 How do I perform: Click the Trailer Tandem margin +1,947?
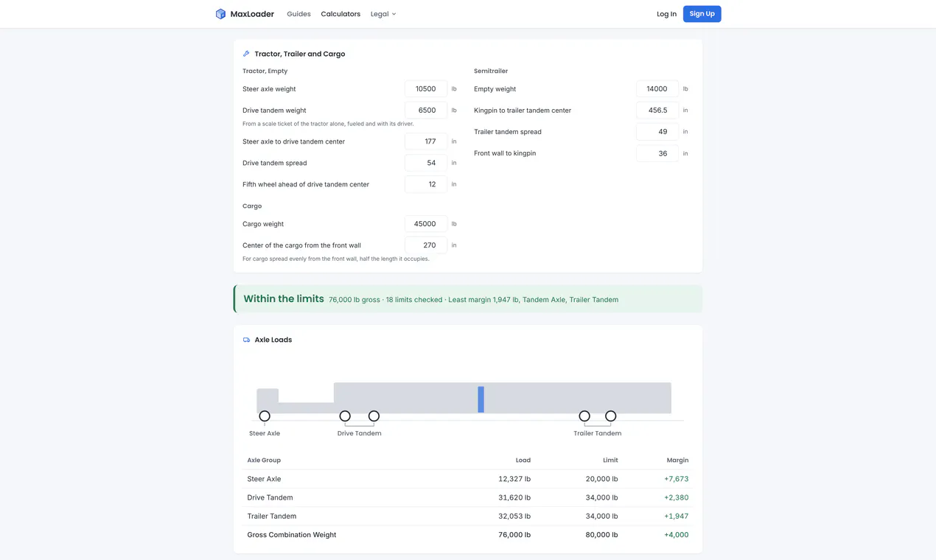(x=676, y=516)
